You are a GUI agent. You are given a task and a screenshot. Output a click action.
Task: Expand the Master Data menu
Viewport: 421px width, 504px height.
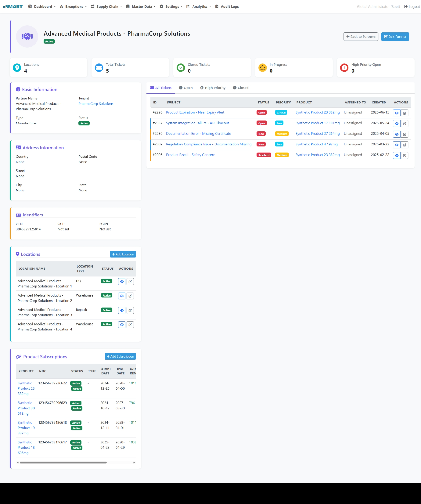pos(141,6)
